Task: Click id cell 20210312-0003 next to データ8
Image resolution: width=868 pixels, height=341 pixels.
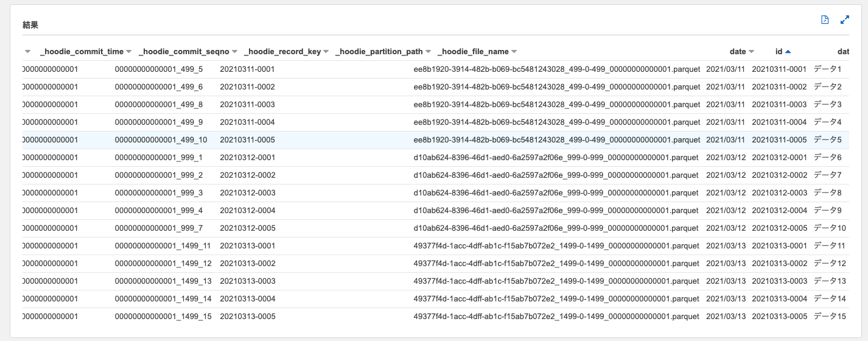Action: (x=780, y=193)
